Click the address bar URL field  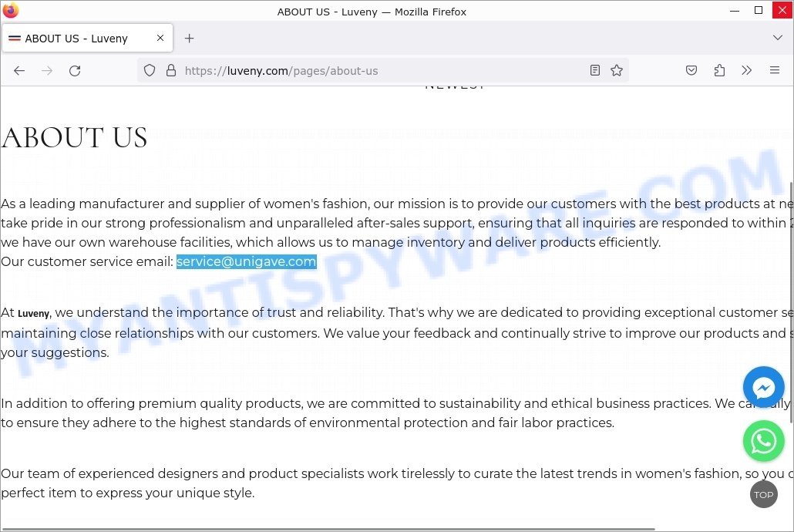382,70
